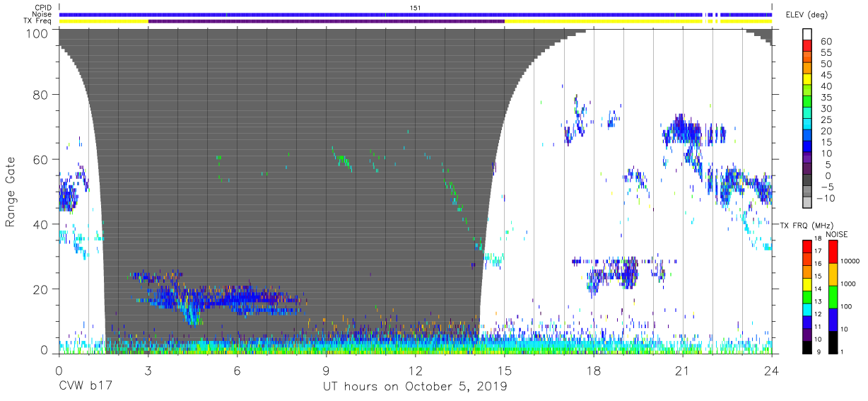Click the CPID value '151'
Screen dimensions: 868x401
pyautogui.click(x=416, y=8)
